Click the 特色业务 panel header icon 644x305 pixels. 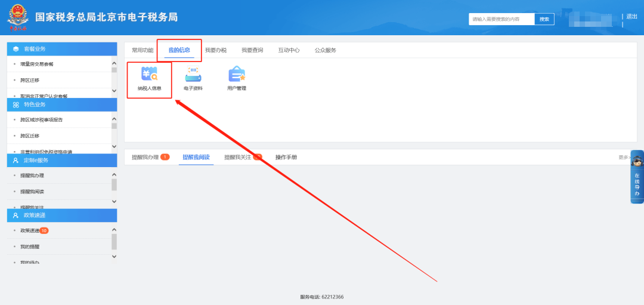[x=16, y=104]
